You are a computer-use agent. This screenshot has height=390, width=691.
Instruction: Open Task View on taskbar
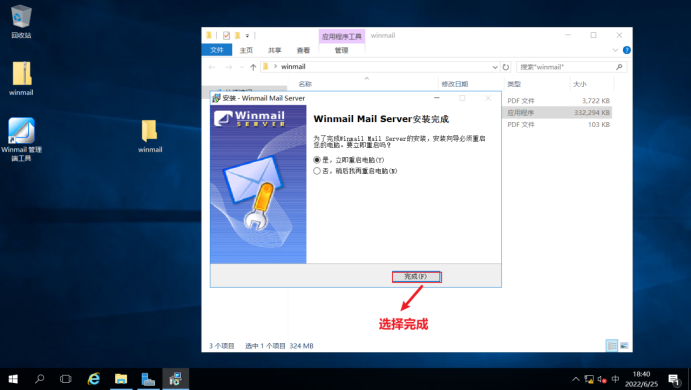tap(66, 379)
